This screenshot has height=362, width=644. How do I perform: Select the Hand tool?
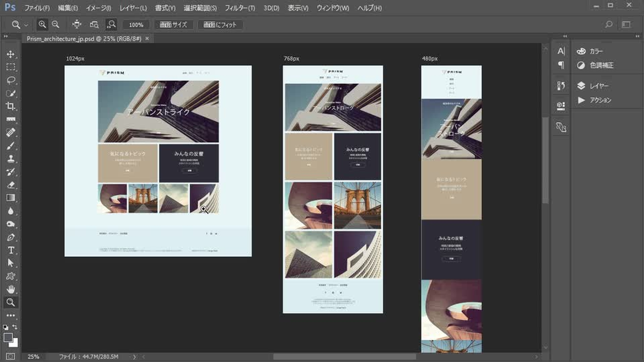10,289
